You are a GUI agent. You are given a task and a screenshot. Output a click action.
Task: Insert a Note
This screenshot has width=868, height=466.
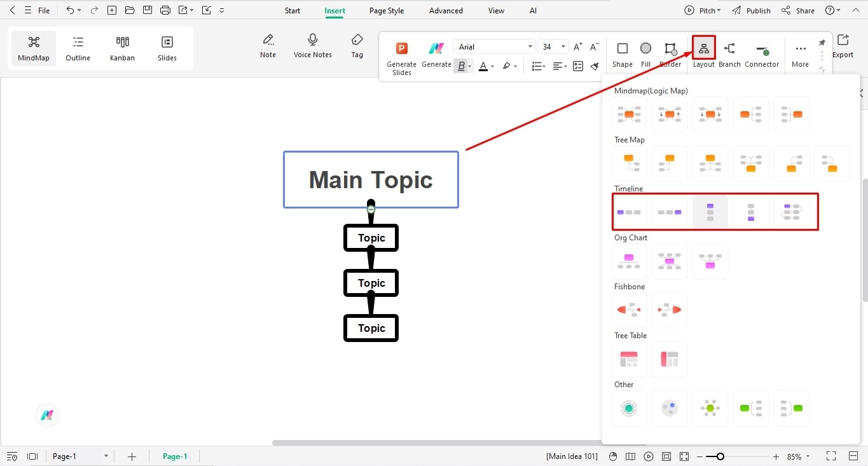pyautogui.click(x=268, y=45)
